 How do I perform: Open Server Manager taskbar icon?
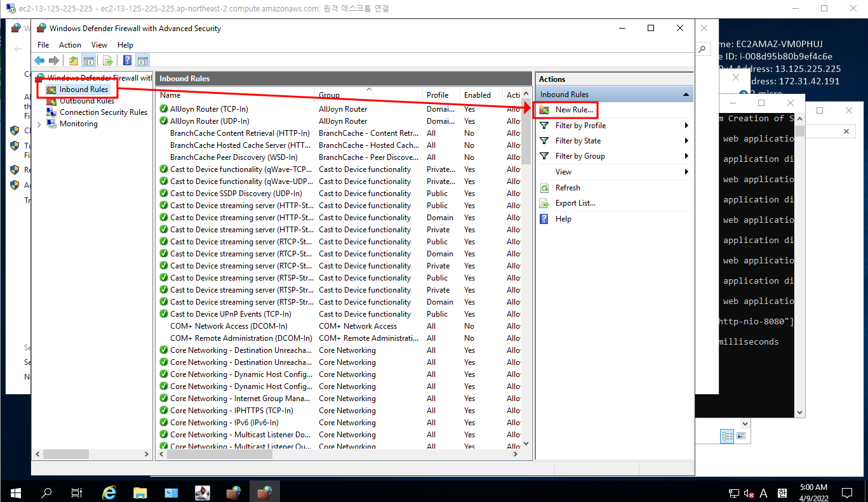[171, 492]
